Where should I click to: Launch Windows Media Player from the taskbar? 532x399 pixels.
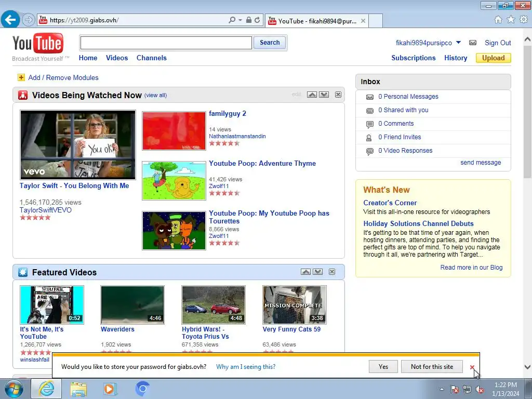pyautogui.click(x=110, y=389)
